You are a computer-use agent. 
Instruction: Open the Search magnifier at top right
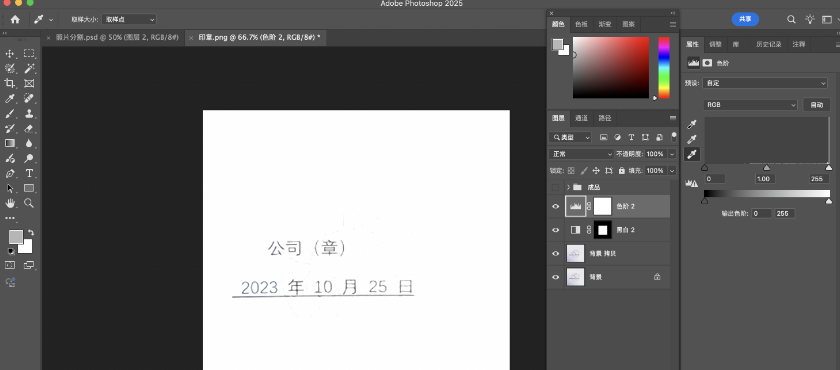(x=791, y=19)
